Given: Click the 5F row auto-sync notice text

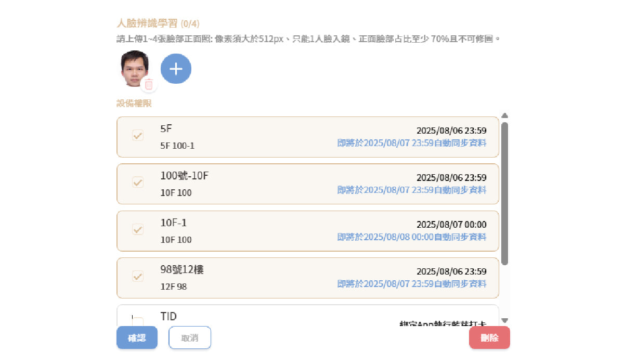Looking at the screenshot, I should (412, 143).
